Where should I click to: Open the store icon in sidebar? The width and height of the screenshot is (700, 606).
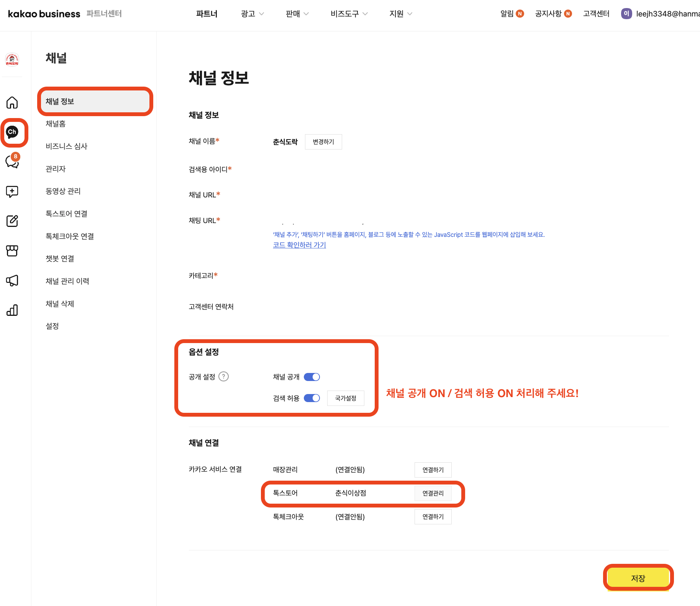tap(12, 251)
